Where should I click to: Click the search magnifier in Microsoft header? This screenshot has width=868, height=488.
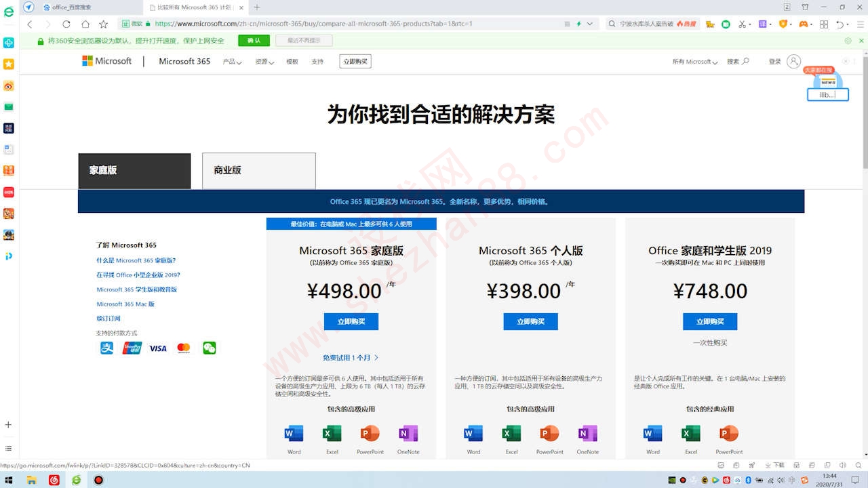[x=746, y=61]
